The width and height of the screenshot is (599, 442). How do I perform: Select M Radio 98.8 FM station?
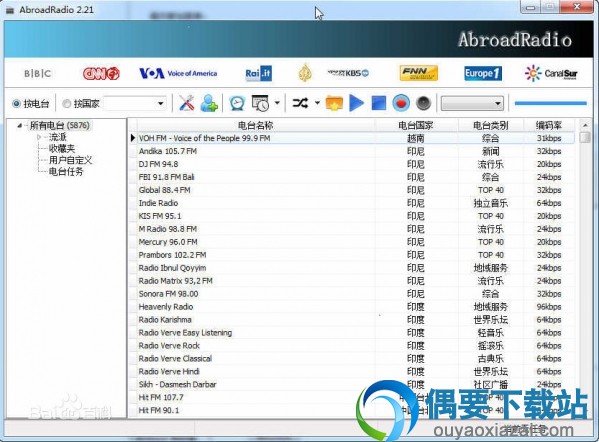click(x=355, y=229)
